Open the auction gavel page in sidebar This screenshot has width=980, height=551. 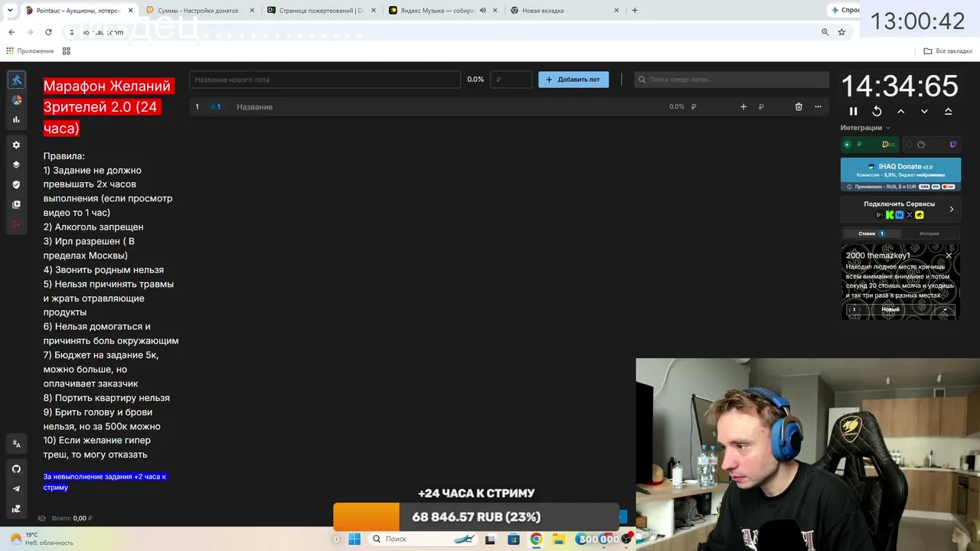tap(16, 80)
